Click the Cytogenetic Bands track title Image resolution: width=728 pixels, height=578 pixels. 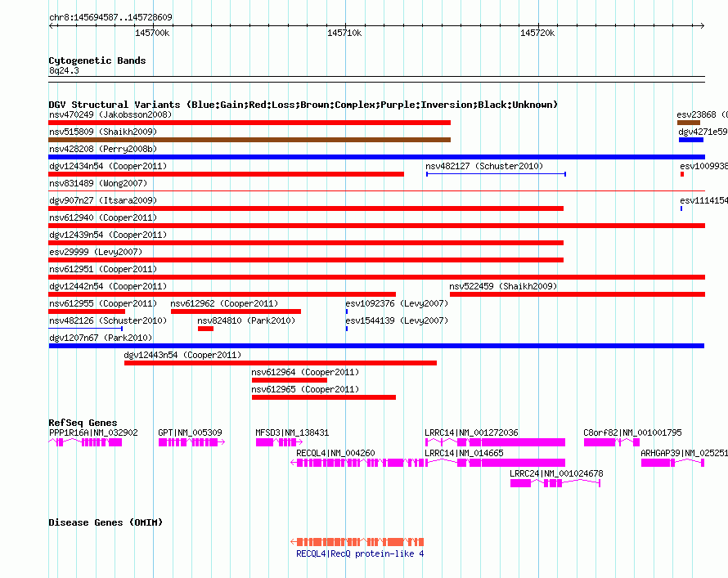97,60
